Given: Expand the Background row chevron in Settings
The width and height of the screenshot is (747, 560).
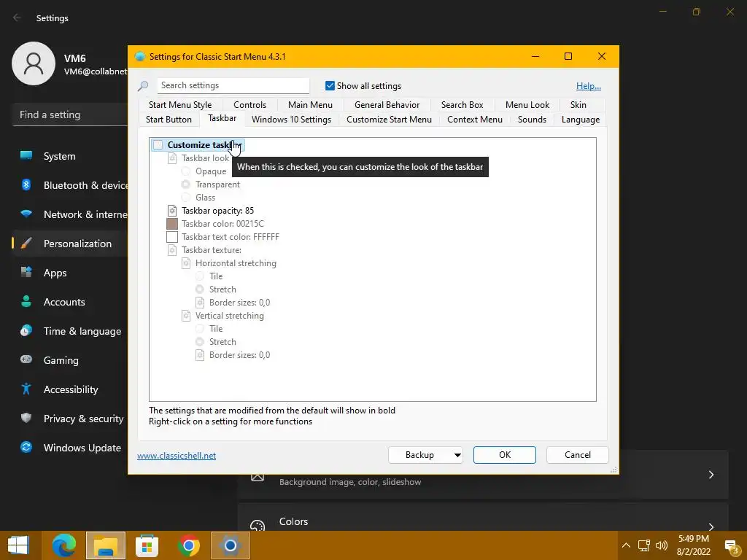Looking at the screenshot, I should pos(711,475).
